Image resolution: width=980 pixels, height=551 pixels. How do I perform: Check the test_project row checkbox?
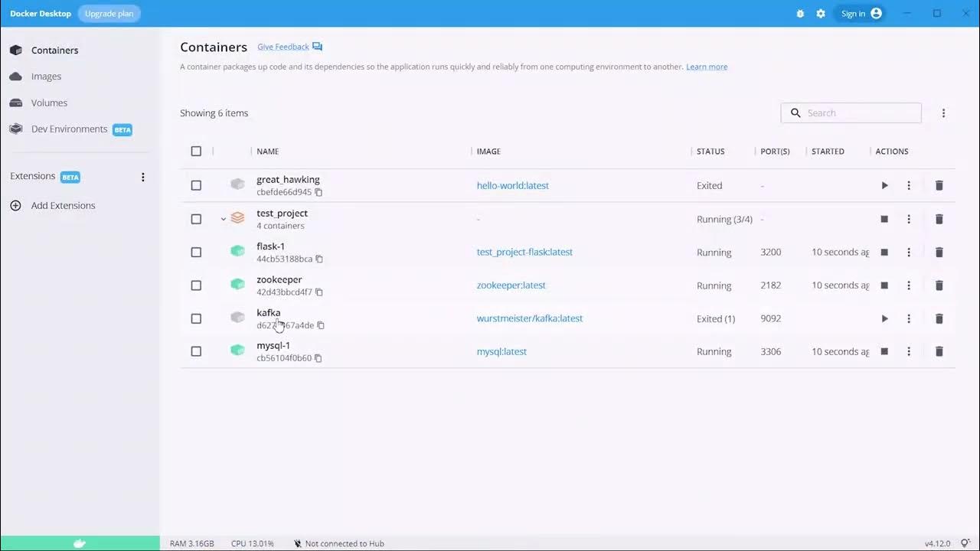pyautogui.click(x=196, y=219)
